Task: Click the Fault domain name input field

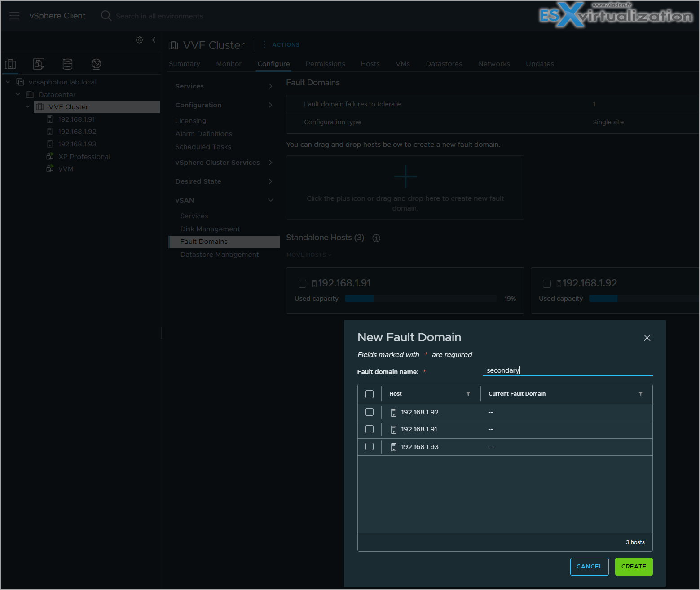Action: pos(568,370)
